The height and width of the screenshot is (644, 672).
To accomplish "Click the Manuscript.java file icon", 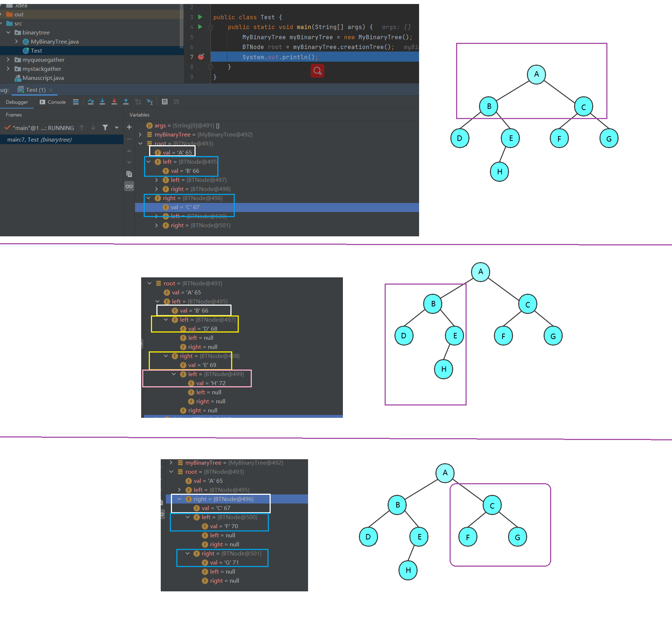I will (x=18, y=78).
